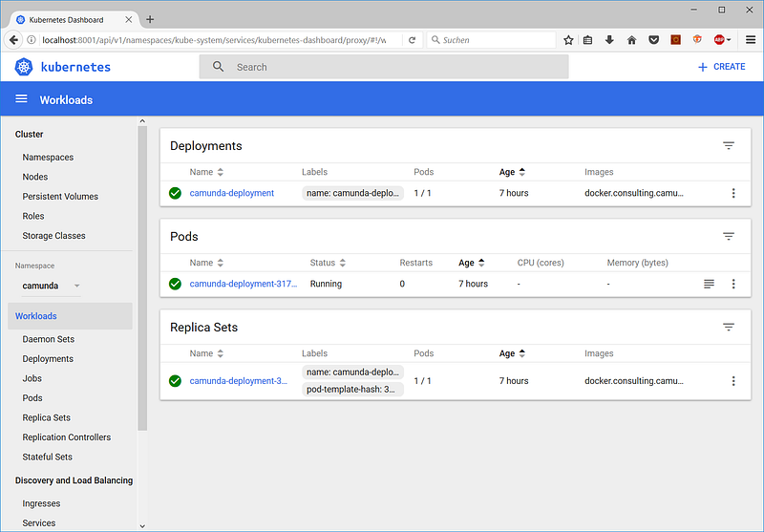The image size is (764, 532).
Task: Click the Kubernetes logo icon
Action: pos(24,67)
